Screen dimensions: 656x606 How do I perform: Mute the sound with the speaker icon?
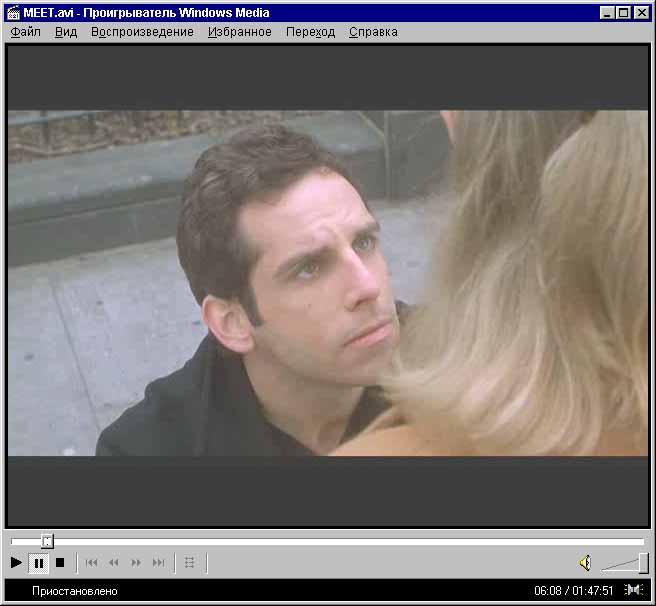point(585,563)
